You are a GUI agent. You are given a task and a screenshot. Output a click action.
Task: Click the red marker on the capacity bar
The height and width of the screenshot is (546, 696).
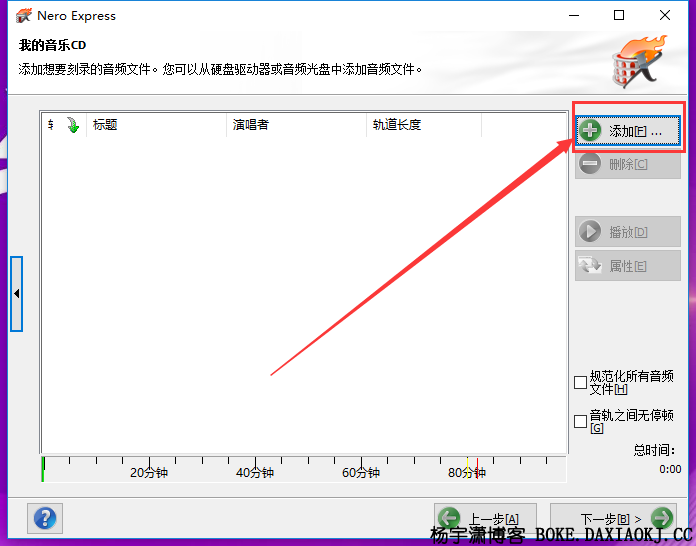point(477,469)
